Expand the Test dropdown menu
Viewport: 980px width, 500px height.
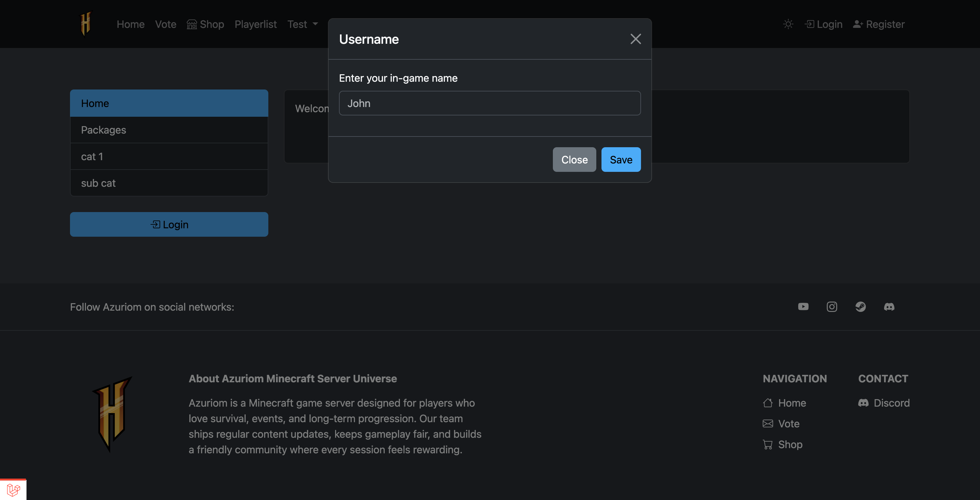pyautogui.click(x=302, y=24)
